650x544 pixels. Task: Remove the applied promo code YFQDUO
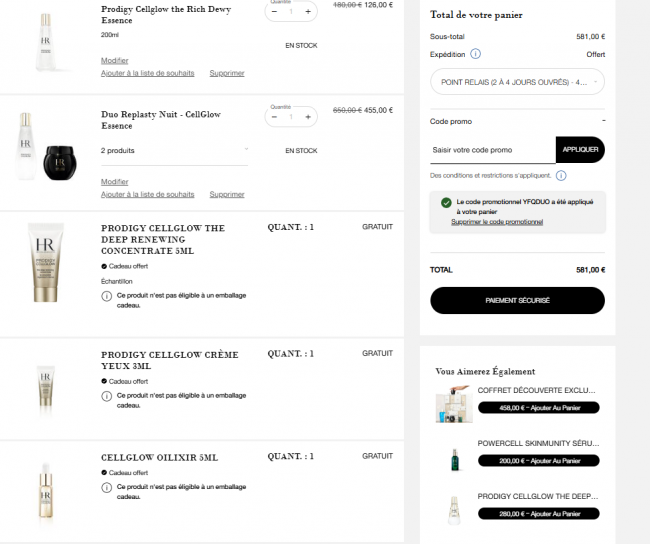tap(497, 222)
